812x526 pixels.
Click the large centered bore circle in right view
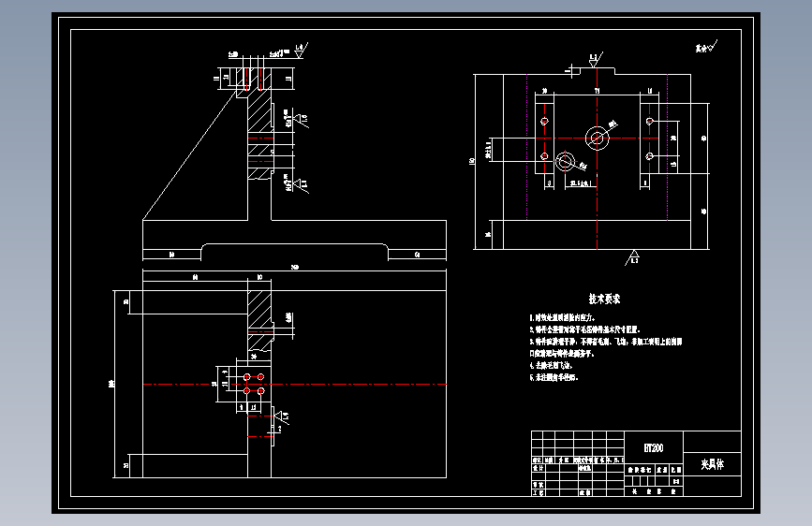[x=598, y=139]
